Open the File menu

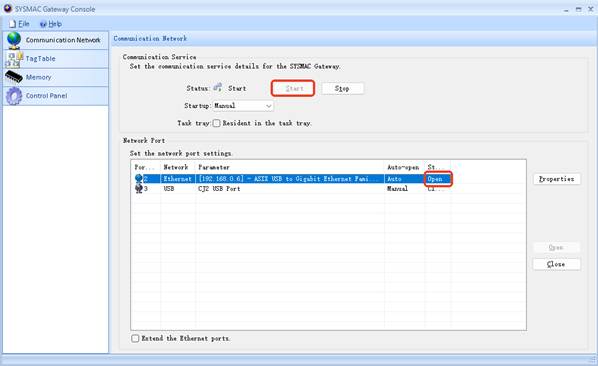[x=19, y=24]
